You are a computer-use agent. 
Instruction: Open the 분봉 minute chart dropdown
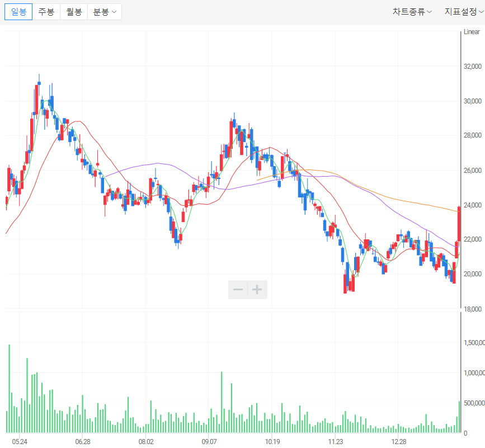point(105,12)
